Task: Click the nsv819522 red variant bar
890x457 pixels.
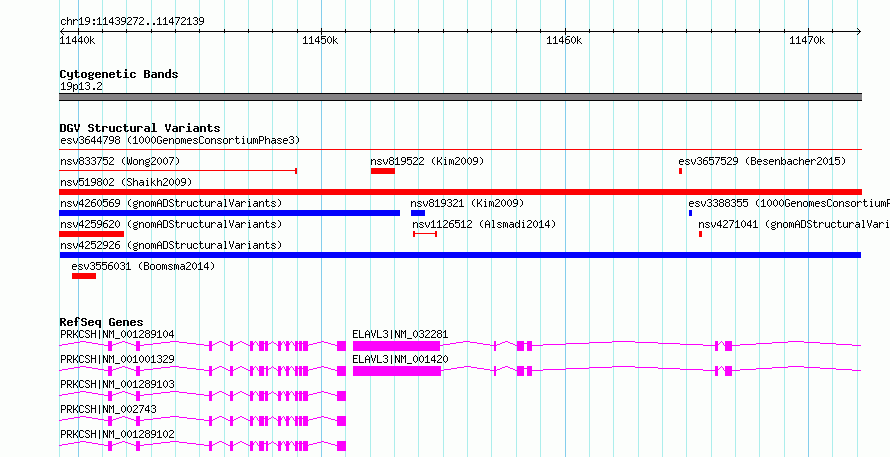Action: (x=383, y=171)
